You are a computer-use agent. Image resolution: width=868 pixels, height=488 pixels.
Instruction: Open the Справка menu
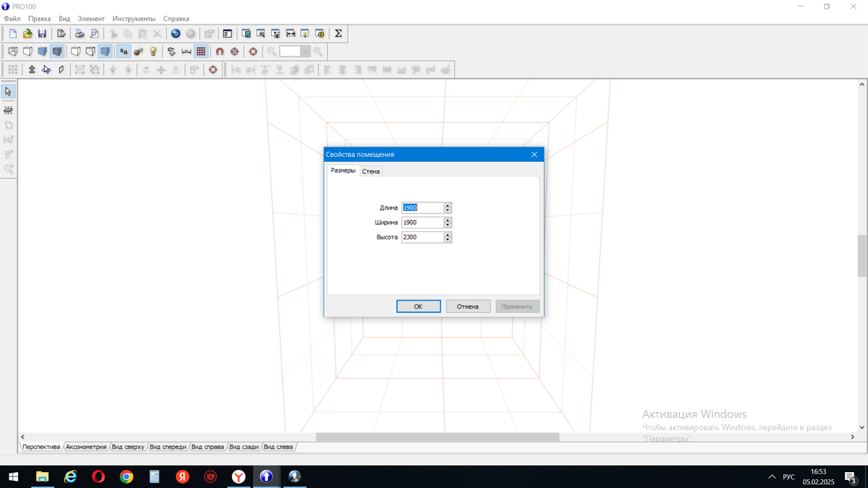click(x=176, y=18)
